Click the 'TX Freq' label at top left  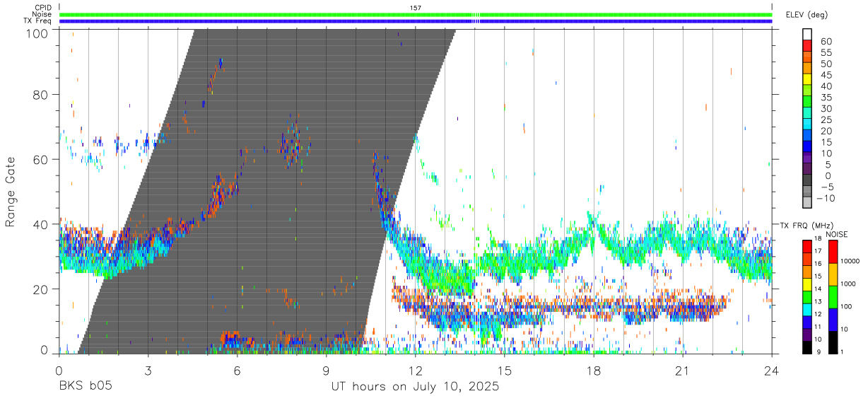tap(38, 21)
